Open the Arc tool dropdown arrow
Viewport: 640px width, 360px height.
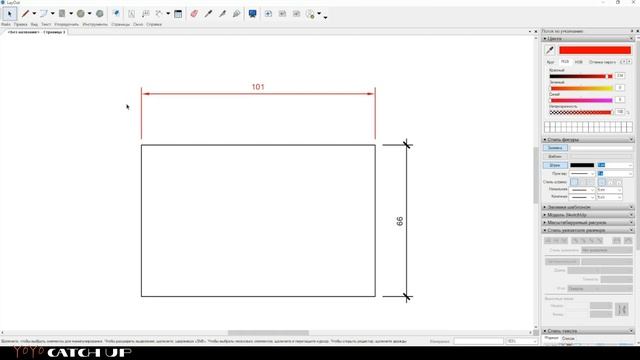[53, 14]
